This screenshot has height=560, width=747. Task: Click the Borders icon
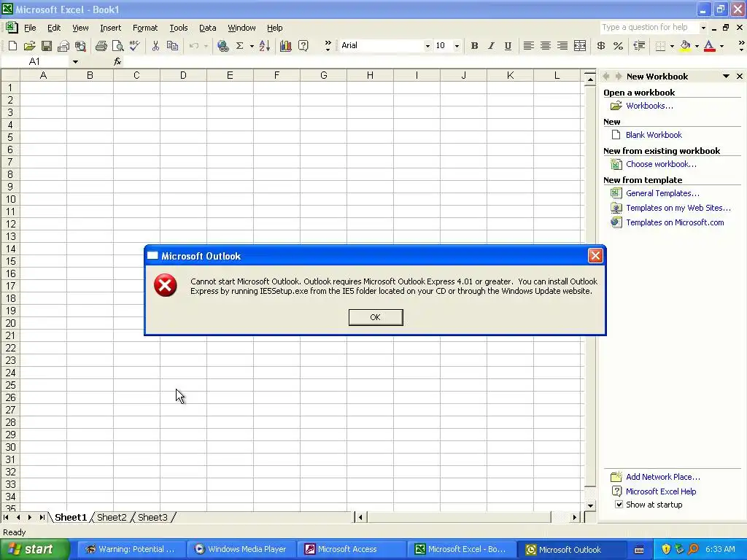click(660, 46)
